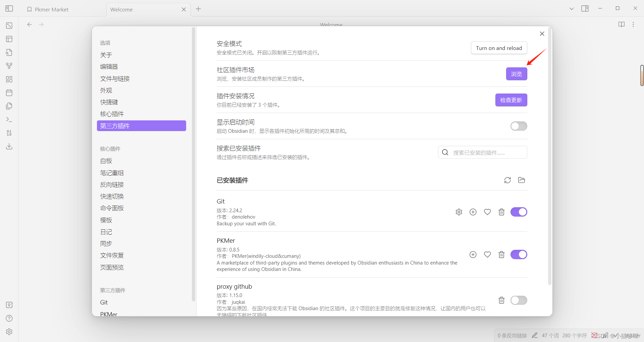Select the 第三方插件 settings section
Image resolution: width=644 pixels, height=342 pixels.
(142, 126)
